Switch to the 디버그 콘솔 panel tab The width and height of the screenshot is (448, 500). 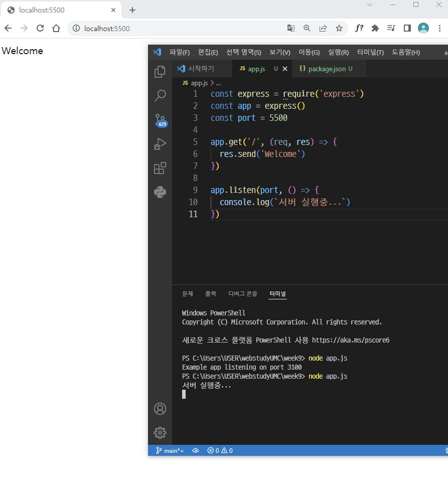tap(243, 294)
